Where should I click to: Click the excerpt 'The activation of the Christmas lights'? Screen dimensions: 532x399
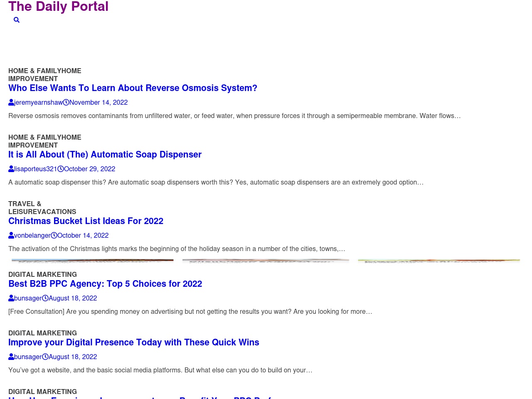tap(177, 249)
